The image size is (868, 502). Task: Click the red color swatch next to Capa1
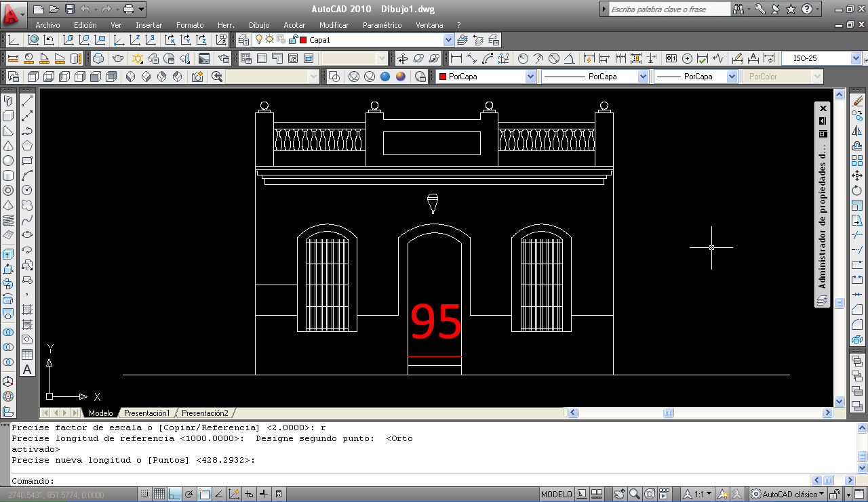302,39
